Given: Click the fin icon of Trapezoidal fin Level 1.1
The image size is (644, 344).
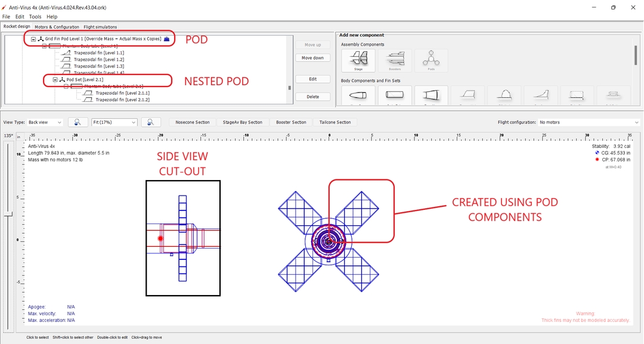Looking at the screenshot, I should [x=66, y=53].
